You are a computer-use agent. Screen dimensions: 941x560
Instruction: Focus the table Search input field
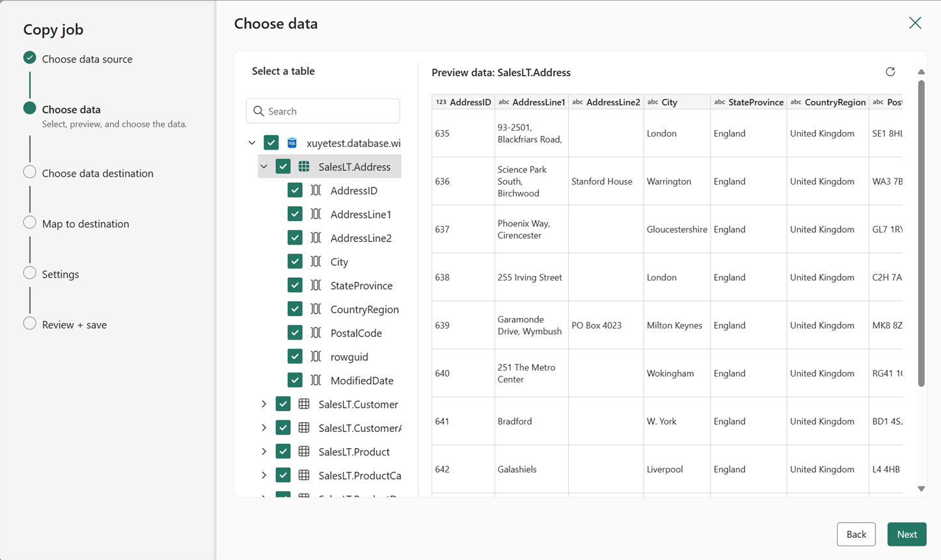(331, 111)
